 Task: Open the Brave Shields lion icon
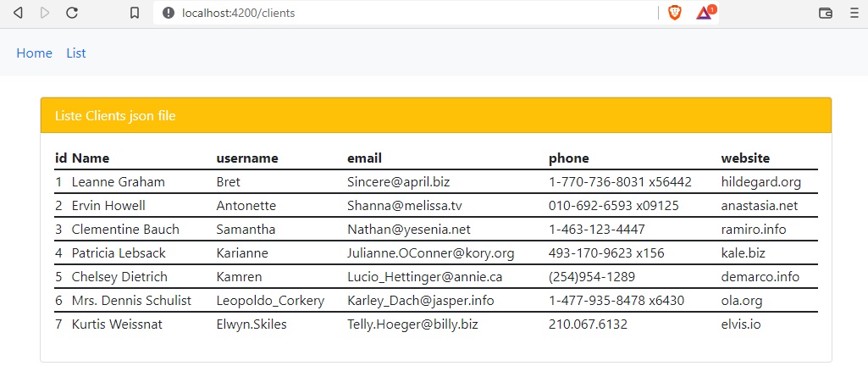point(674,13)
